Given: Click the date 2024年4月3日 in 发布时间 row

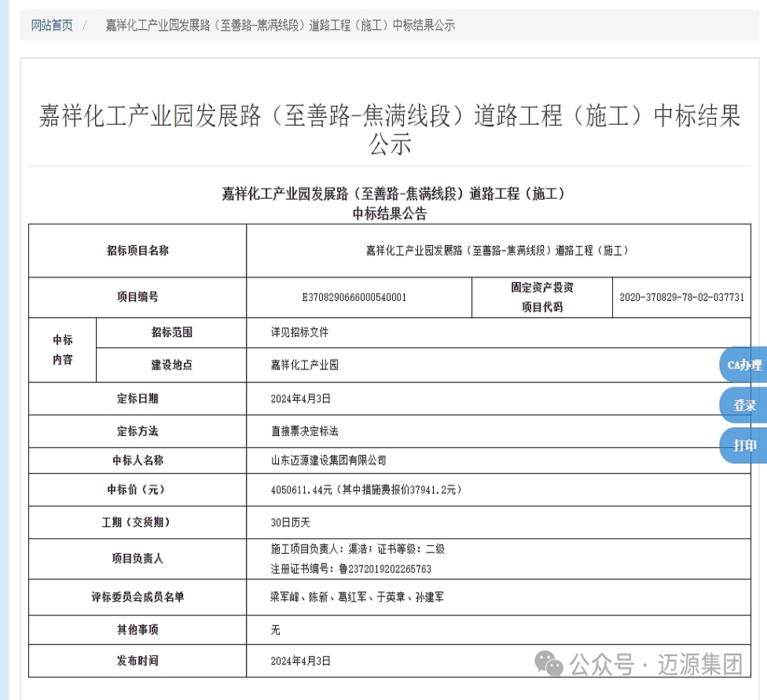Looking at the screenshot, I should coord(301,661).
